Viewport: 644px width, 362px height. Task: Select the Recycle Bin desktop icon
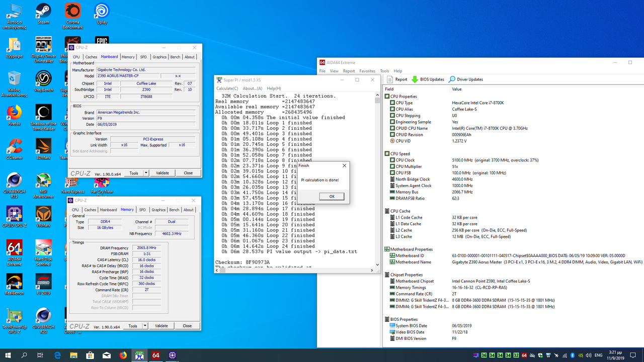click(14, 83)
